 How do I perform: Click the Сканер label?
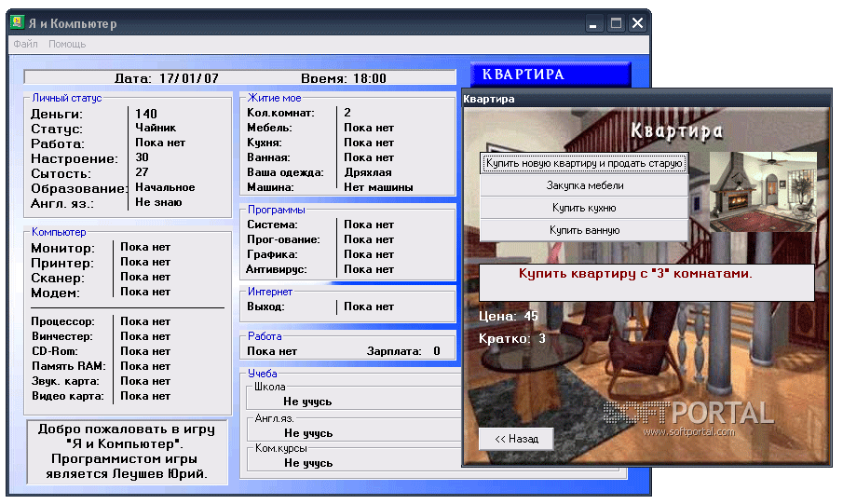(58, 279)
